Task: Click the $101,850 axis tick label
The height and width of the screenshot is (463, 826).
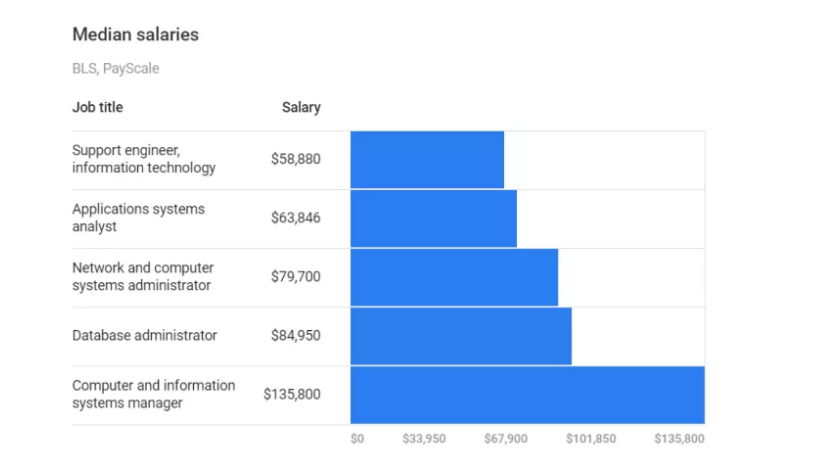Action: (x=591, y=439)
